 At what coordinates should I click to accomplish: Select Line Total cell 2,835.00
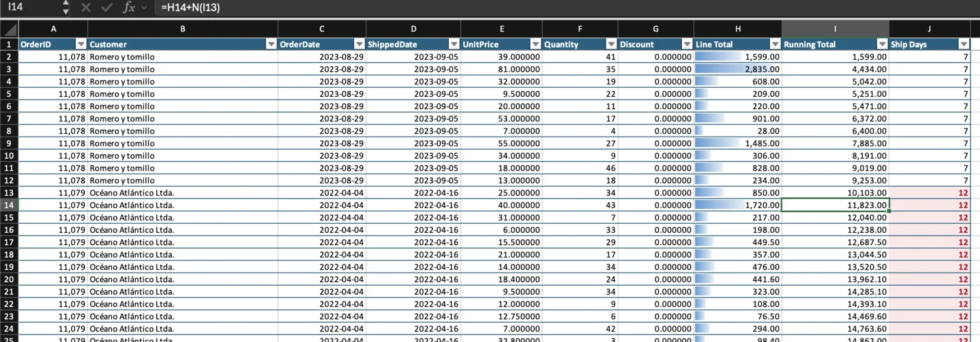tap(738, 69)
